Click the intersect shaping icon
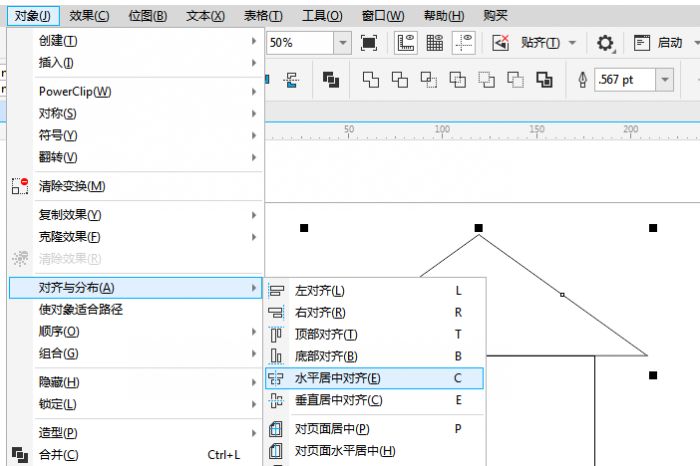The width and height of the screenshot is (700, 466). point(429,80)
